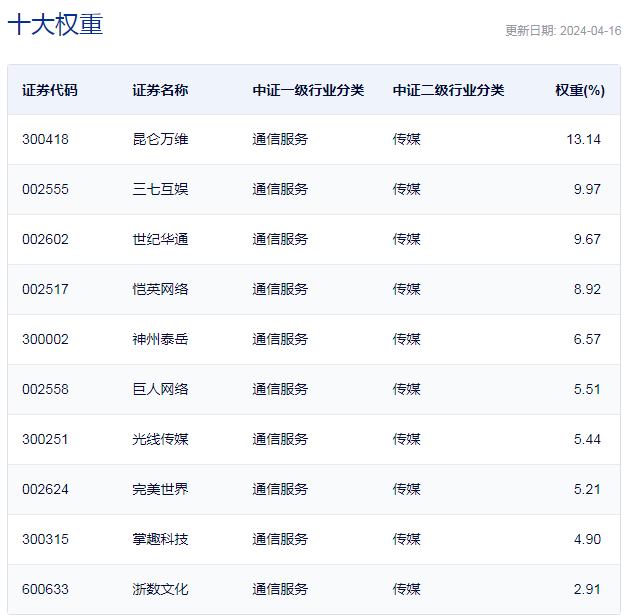Click weight value 13.14

[584, 139]
